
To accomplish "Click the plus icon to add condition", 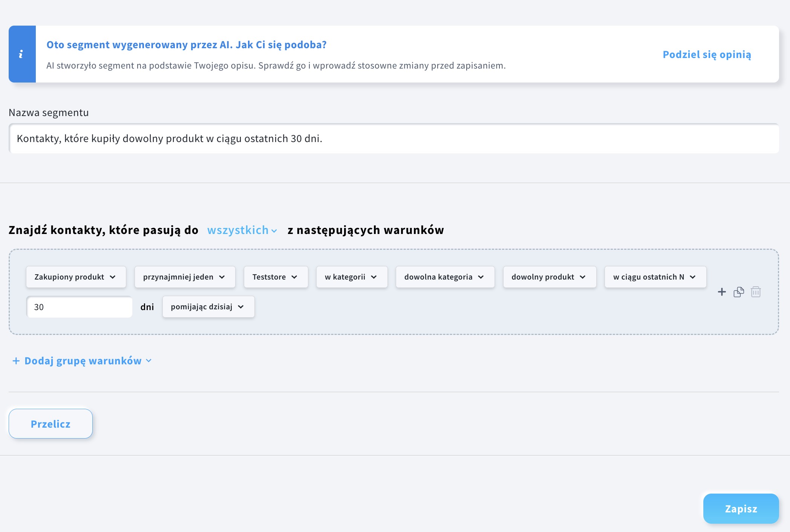I will point(721,292).
